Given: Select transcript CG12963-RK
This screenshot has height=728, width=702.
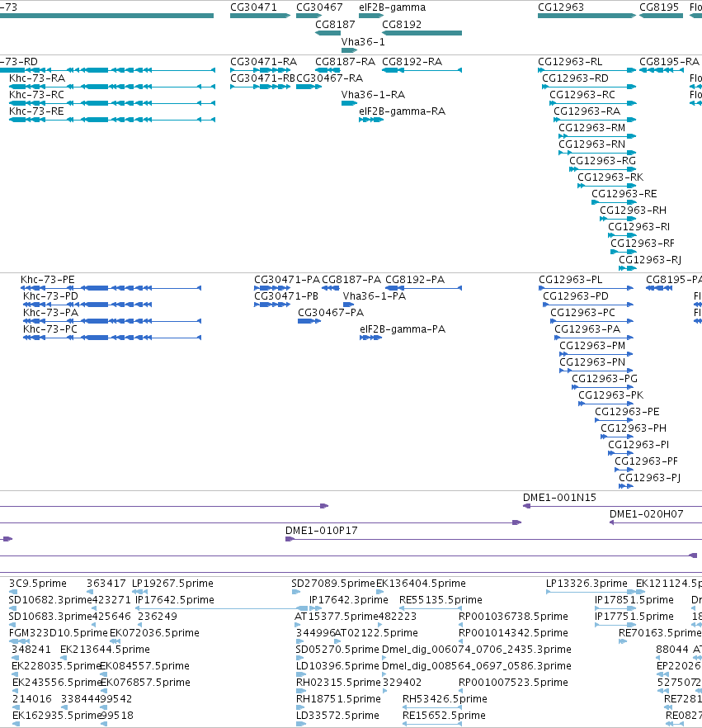Looking at the screenshot, I should pyautogui.click(x=610, y=177).
